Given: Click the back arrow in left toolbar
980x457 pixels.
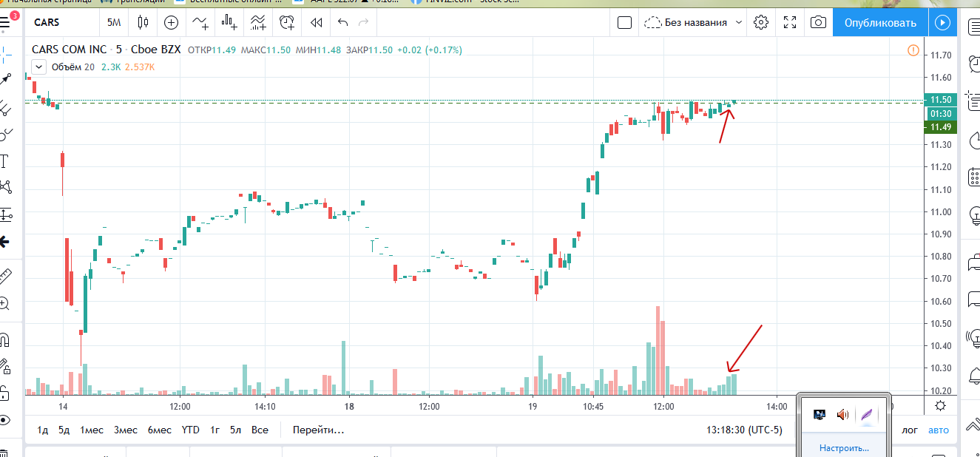Looking at the screenshot, I should click(4, 241).
